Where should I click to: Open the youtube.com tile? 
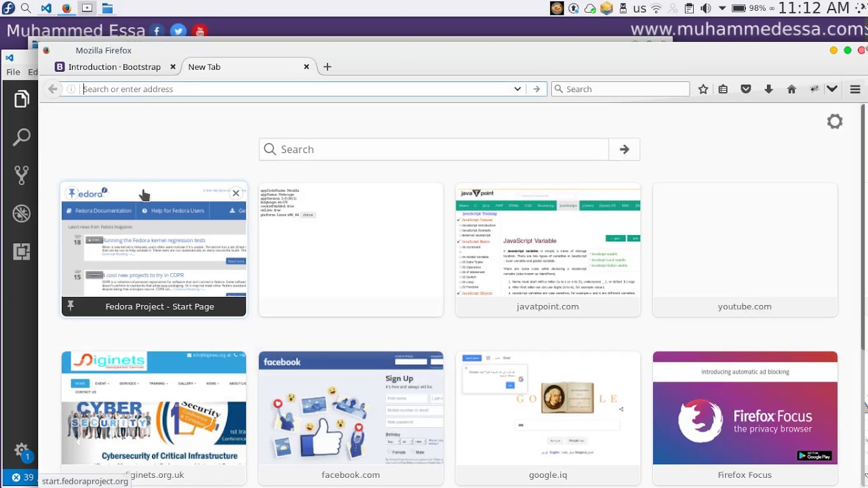pos(745,249)
